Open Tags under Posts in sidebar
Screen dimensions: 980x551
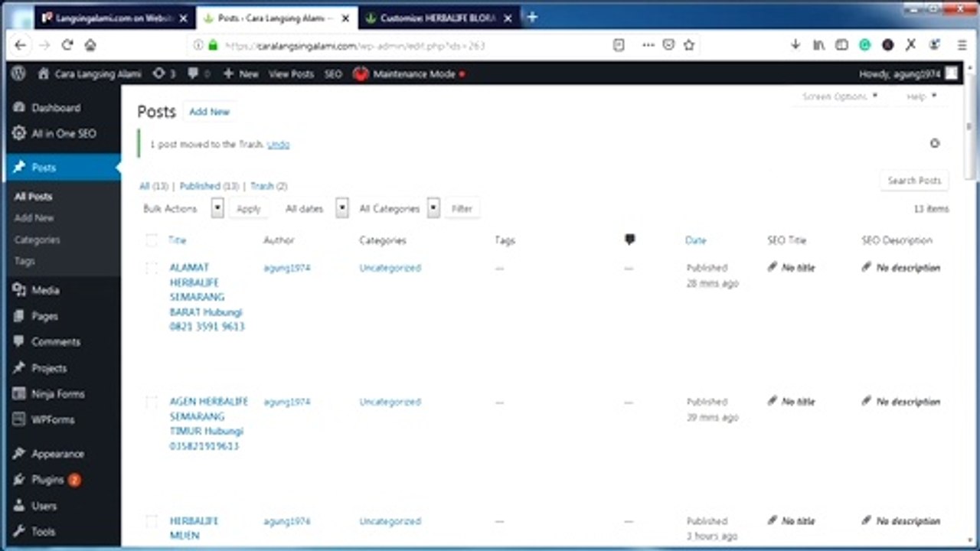click(24, 261)
